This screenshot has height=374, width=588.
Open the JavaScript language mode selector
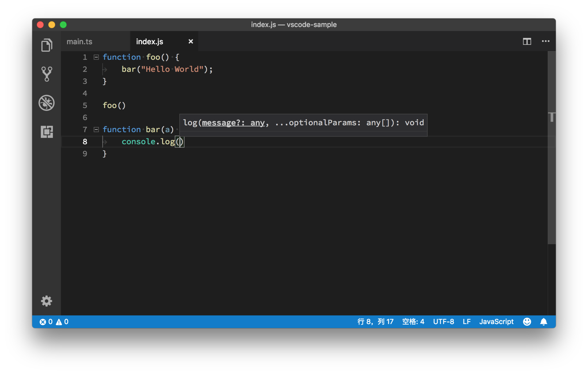496,322
